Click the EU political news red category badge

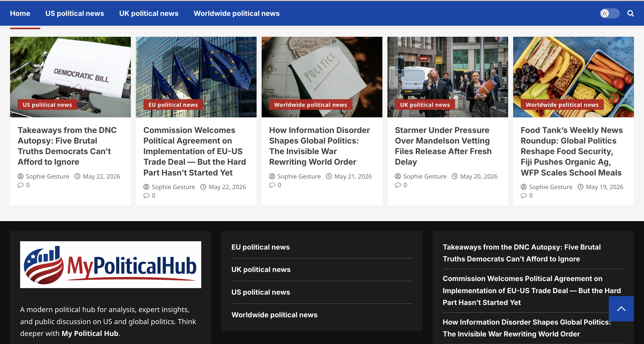click(173, 105)
